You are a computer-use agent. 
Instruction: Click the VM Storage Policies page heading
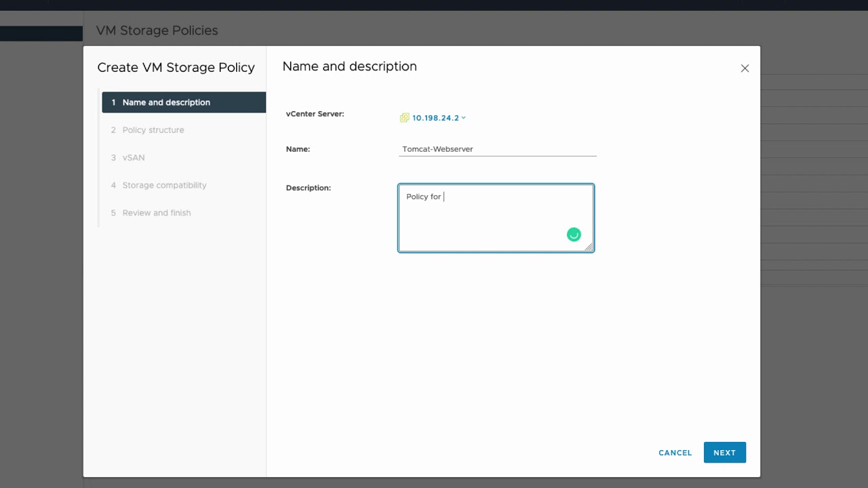coord(157,30)
